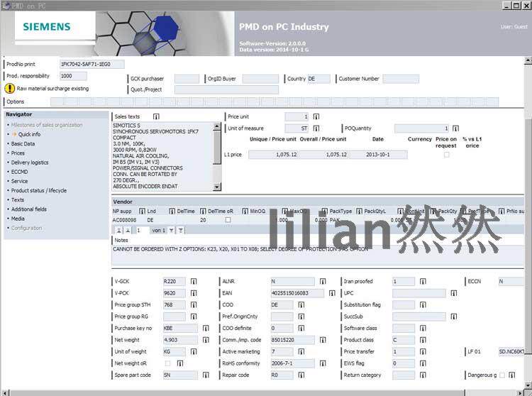This screenshot has width=532, height=396.
Task: Click the Sales texts scrollbar up arrow
Action: pos(217,126)
